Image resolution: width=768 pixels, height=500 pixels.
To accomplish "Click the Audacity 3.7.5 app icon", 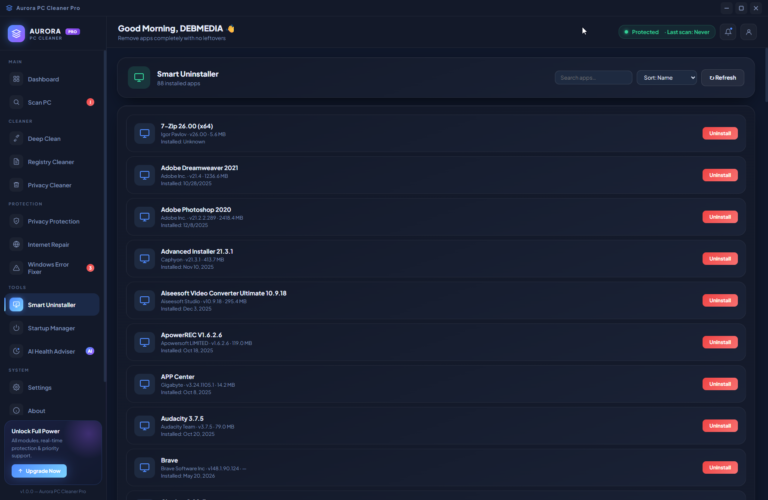I will click(x=144, y=426).
